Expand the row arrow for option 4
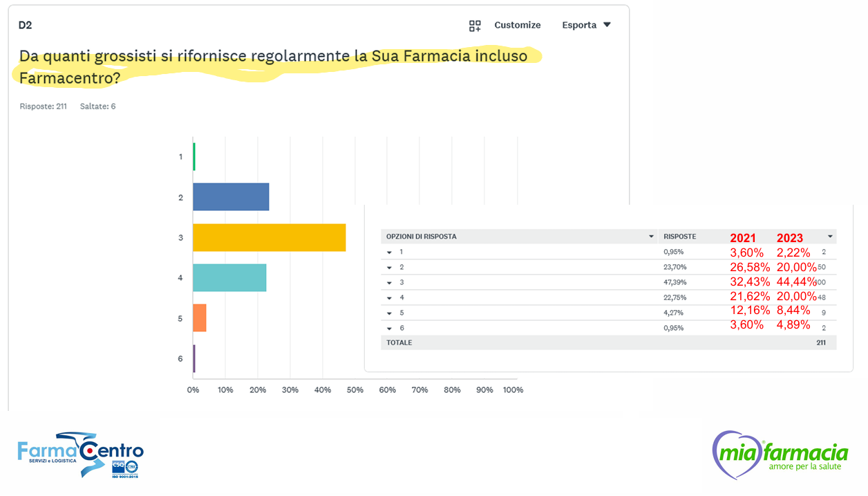 point(390,298)
